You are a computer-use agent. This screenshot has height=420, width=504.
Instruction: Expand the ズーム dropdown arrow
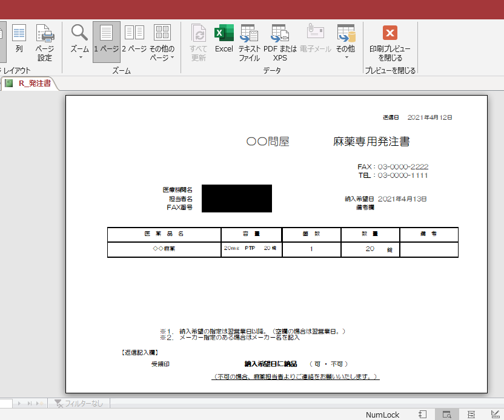80,58
